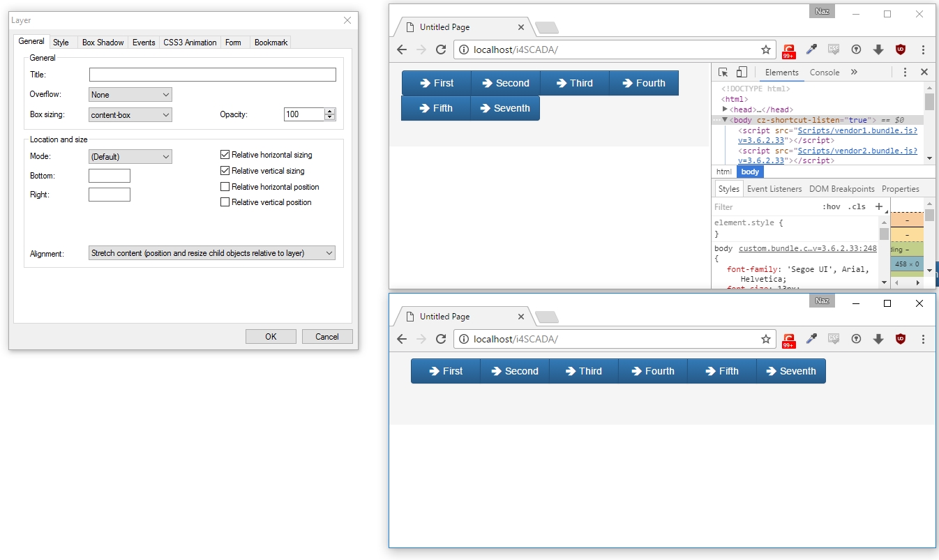This screenshot has width=939, height=560.
Task: Switch to Console tab in DevTools
Action: [x=825, y=73]
